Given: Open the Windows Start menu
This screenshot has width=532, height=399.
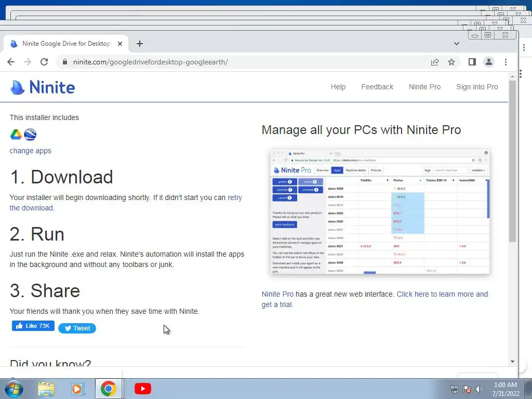Looking at the screenshot, I should (x=14, y=389).
